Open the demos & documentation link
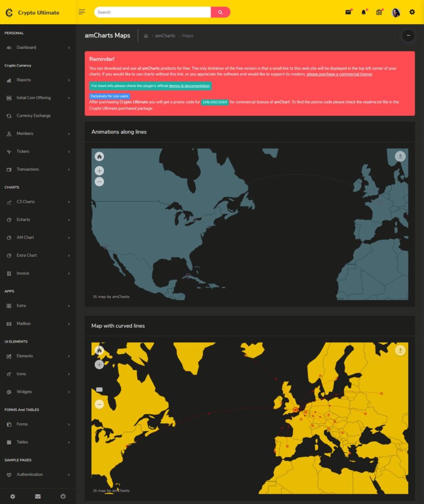The width and height of the screenshot is (424, 504). pos(189,86)
